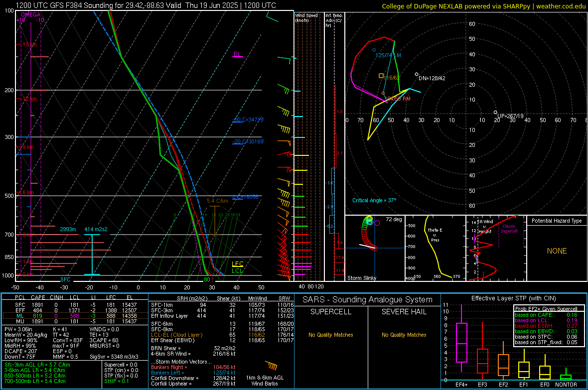Click the Potential Hazard Type header
Viewport: 588px width, 390px height.
[x=557, y=221]
